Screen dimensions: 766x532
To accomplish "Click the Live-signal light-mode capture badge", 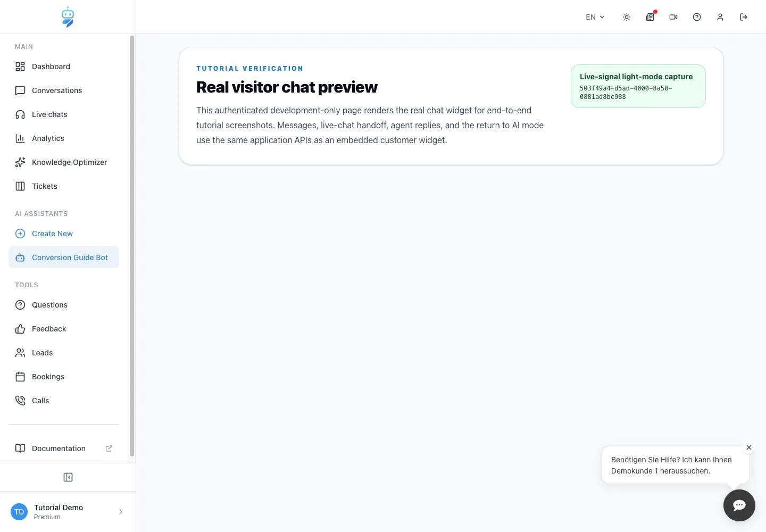I will [638, 86].
